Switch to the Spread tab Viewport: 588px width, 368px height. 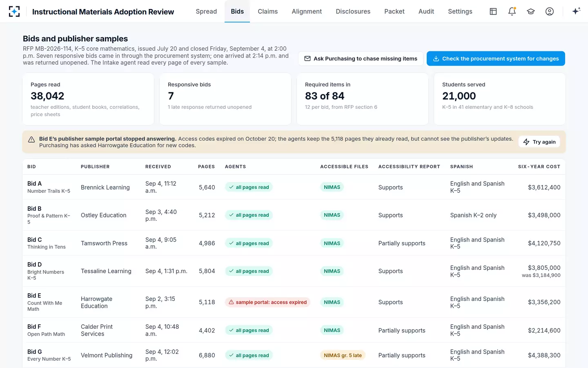click(206, 11)
